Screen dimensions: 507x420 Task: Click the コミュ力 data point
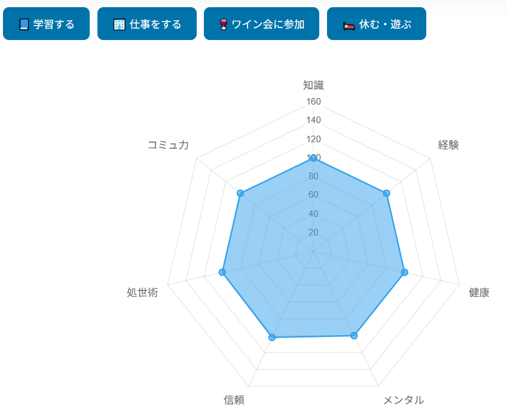[x=240, y=193]
